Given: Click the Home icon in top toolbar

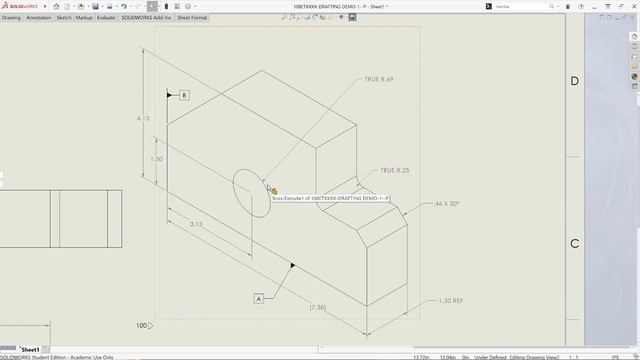Looking at the screenshot, I should pos(56,7).
